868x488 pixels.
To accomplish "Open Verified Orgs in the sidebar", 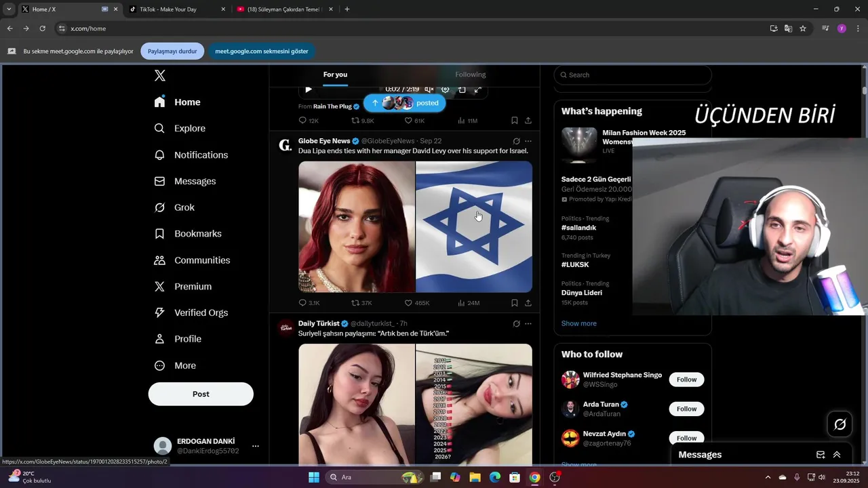I will click(191, 312).
